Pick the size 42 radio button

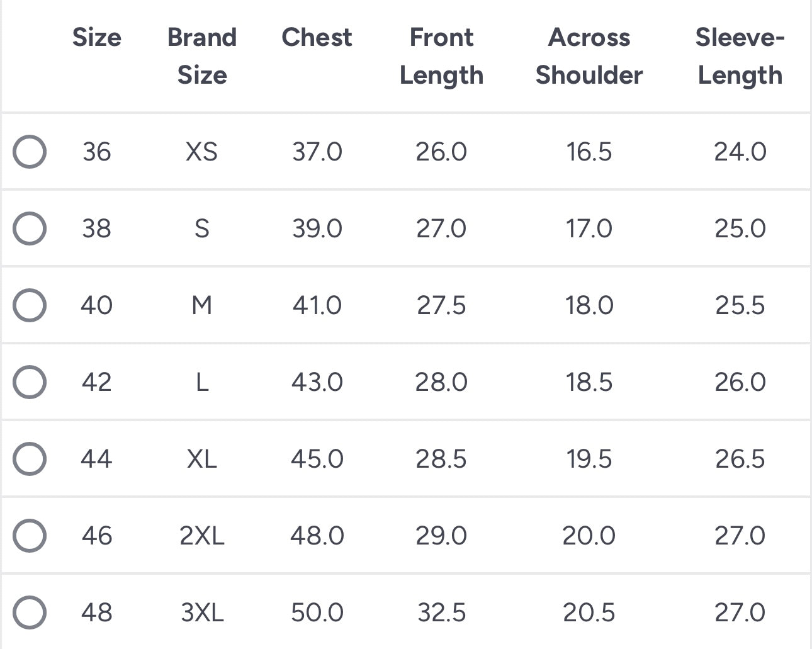click(30, 382)
